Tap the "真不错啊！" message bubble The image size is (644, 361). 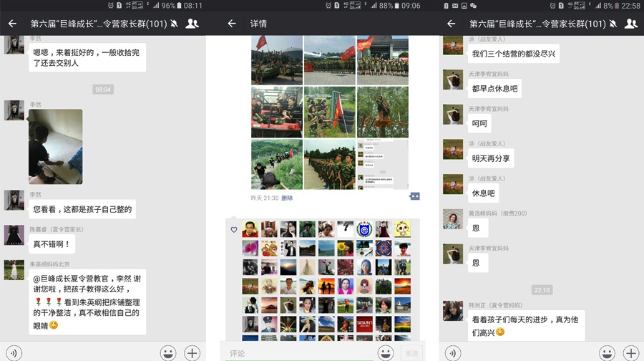point(52,244)
